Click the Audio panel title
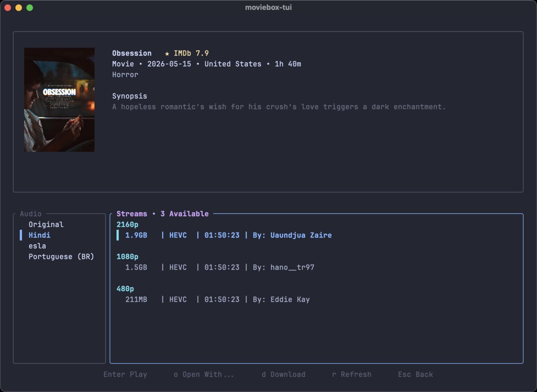Screen dimensions: 537x392 pos(31,214)
